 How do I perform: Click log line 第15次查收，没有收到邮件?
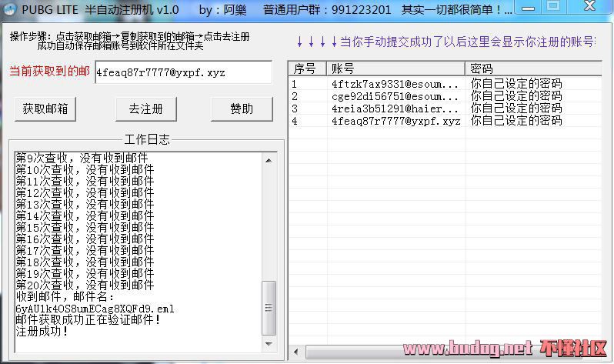pyautogui.click(x=85, y=227)
